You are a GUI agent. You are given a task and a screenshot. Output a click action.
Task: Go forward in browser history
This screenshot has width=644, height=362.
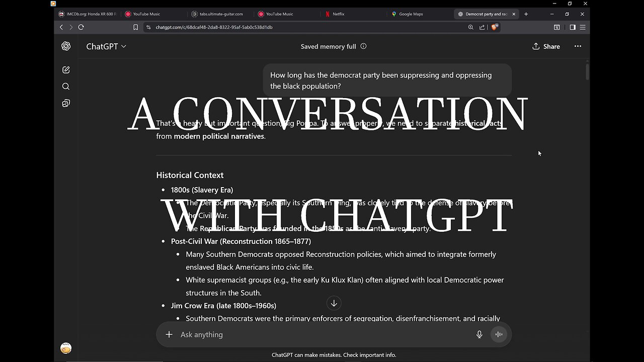point(71,27)
